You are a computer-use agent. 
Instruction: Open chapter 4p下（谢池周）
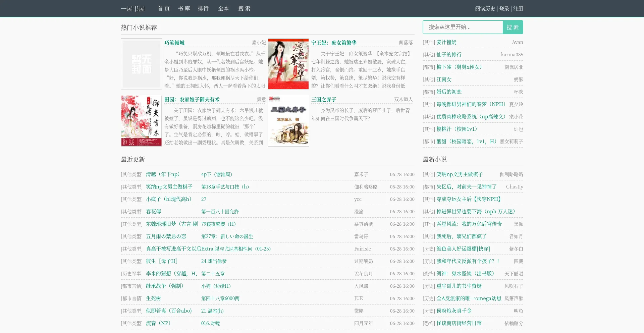pyautogui.click(x=217, y=174)
